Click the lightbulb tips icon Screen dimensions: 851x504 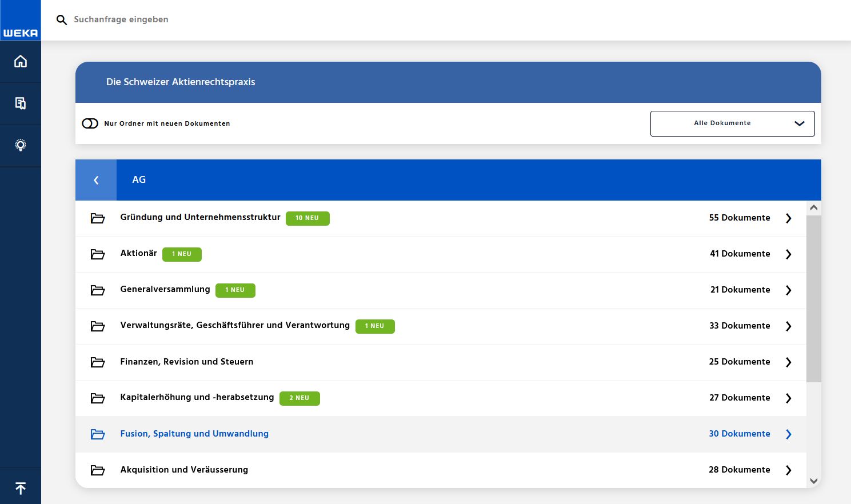pyautogui.click(x=21, y=145)
